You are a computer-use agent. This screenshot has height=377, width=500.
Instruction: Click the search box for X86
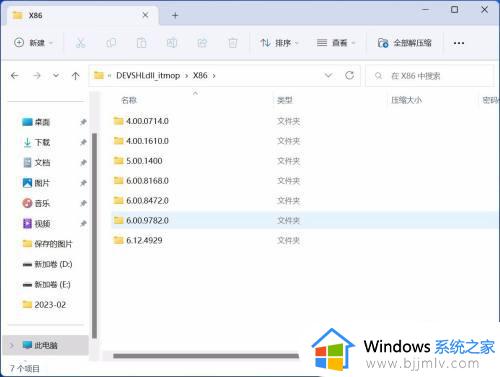point(430,76)
